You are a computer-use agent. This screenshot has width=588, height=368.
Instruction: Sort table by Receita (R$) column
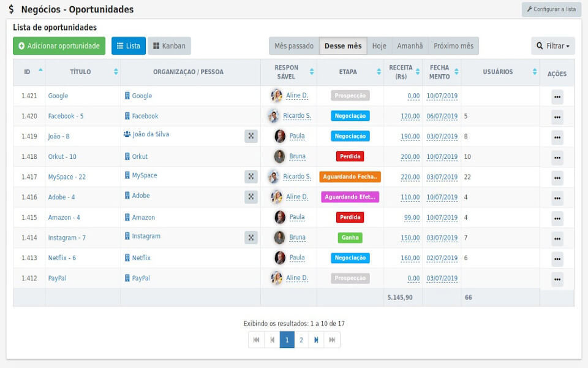pos(417,72)
